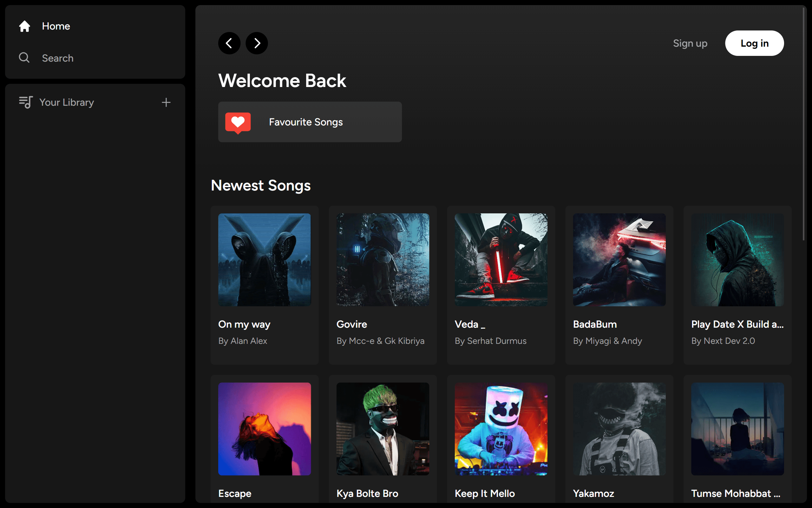Click the Home house icon
The image size is (812, 508).
(x=24, y=26)
